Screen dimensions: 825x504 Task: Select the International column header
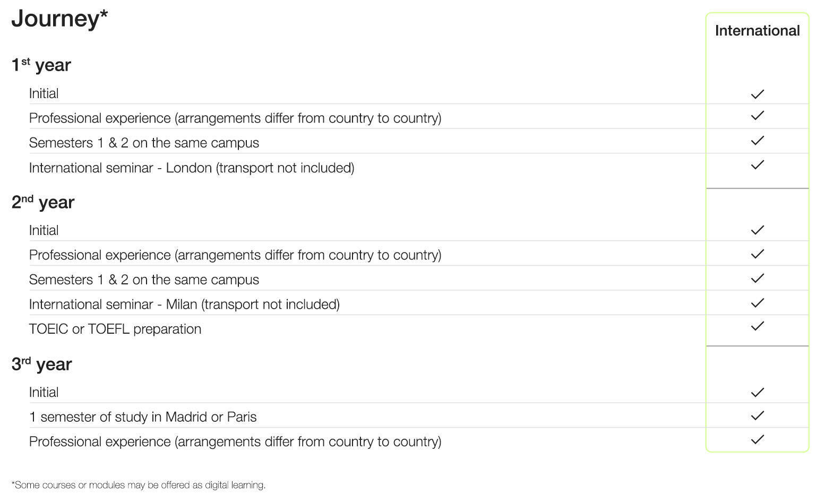(757, 31)
